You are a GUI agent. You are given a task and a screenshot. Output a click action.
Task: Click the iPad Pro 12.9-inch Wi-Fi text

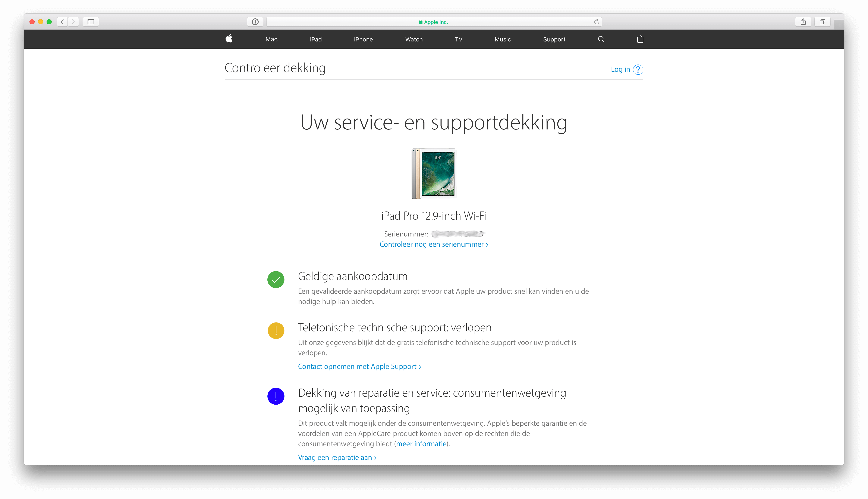pyautogui.click(x=434, y=216)
